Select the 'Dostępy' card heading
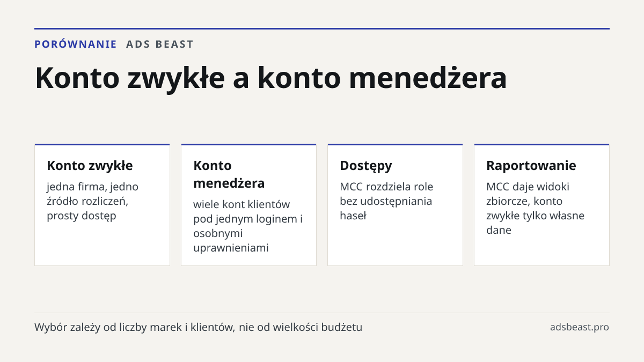Viewport: 644px width, 362px height. [x=366, y=166]
